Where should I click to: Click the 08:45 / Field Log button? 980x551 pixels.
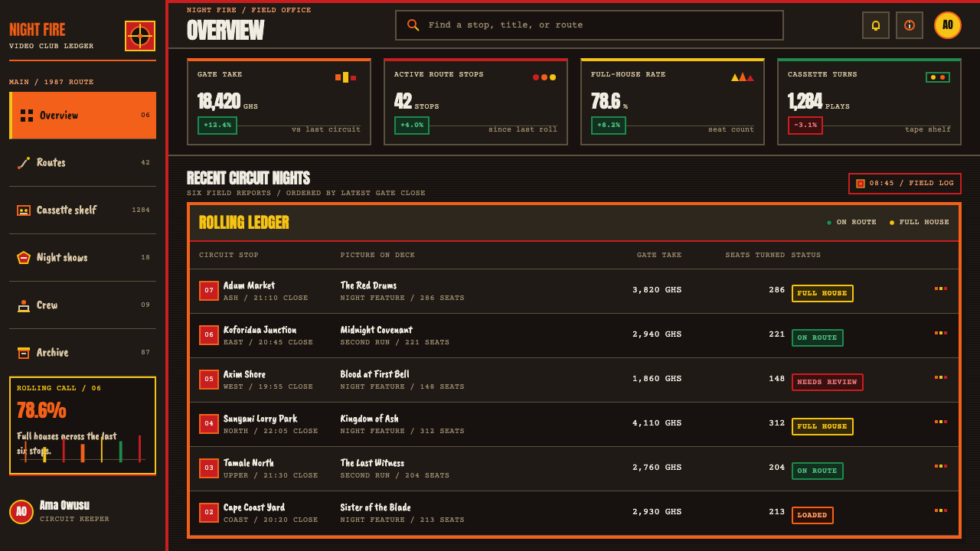click(x=905, y=184)
